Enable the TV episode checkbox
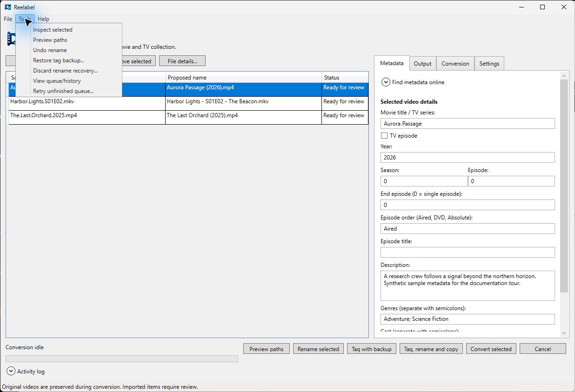Viewport: 575px width, 392px height. [384, 136]
